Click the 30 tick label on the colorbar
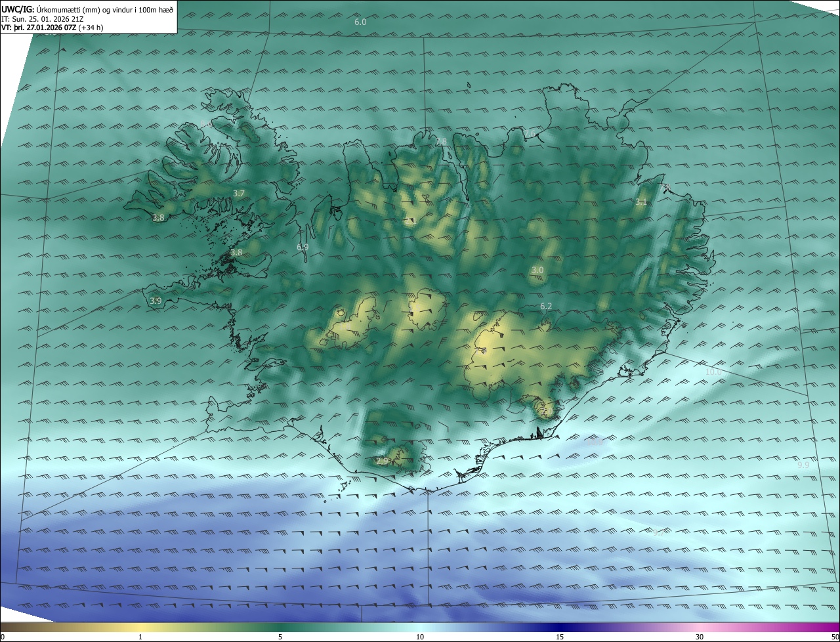The image size is (840, 642). [x=700, y=637]
